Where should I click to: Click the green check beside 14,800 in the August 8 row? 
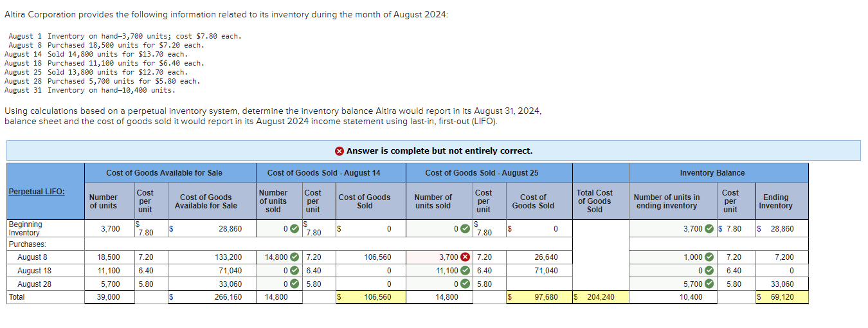pyautogui.click(x=294, y=257)
